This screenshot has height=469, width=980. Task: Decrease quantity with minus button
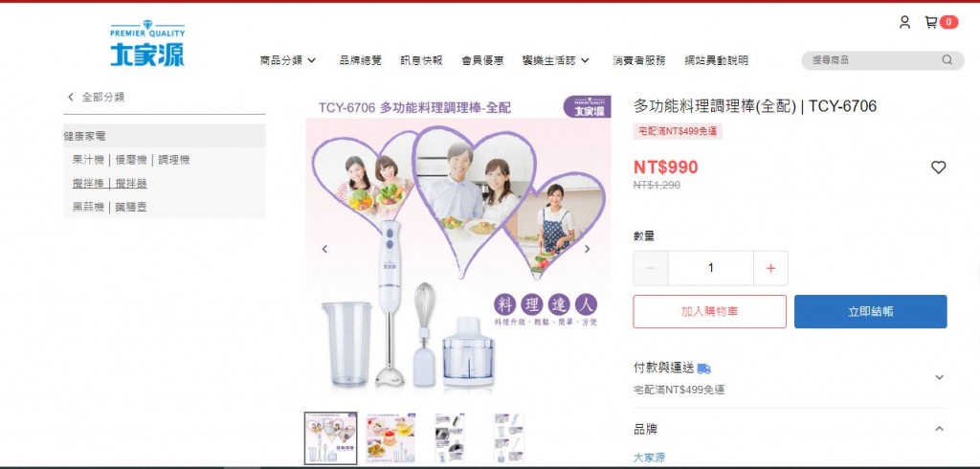[x=651, y=268]
